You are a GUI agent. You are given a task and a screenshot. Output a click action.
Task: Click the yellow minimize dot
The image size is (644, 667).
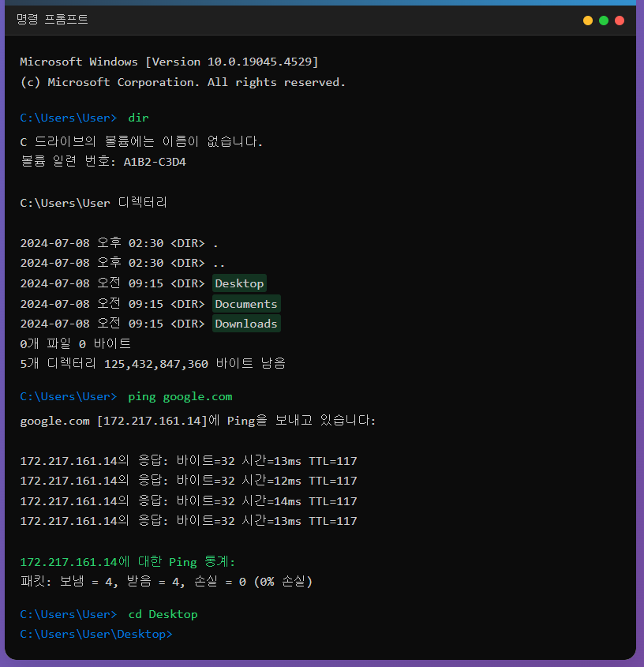click(587, 21)
